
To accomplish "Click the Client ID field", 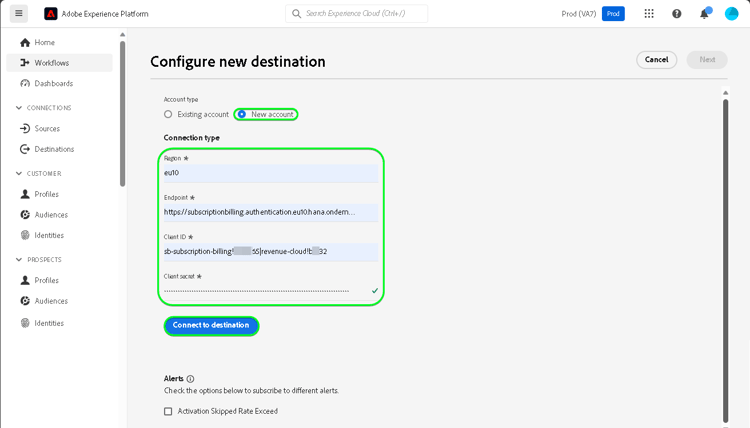I will pyautogui.click(x=271, y=252).
